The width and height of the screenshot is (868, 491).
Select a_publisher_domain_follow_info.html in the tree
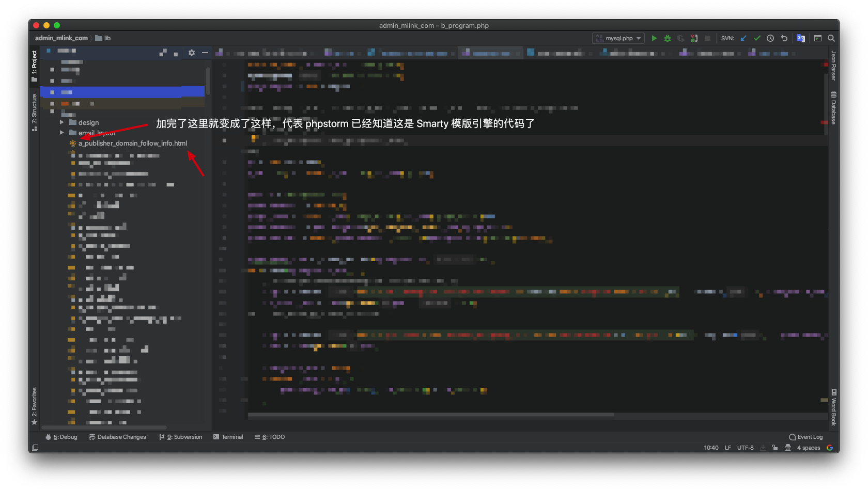pos(133,143)
